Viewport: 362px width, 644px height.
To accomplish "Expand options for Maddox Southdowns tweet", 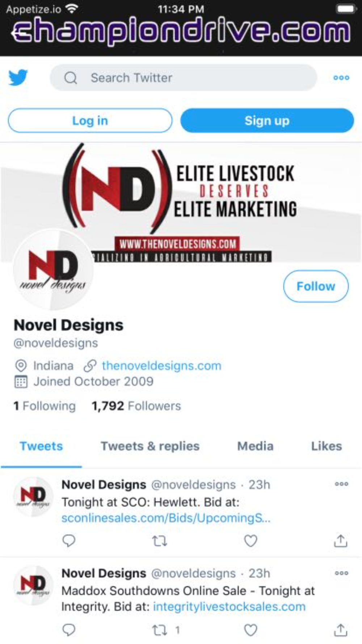I will point(341,573).
